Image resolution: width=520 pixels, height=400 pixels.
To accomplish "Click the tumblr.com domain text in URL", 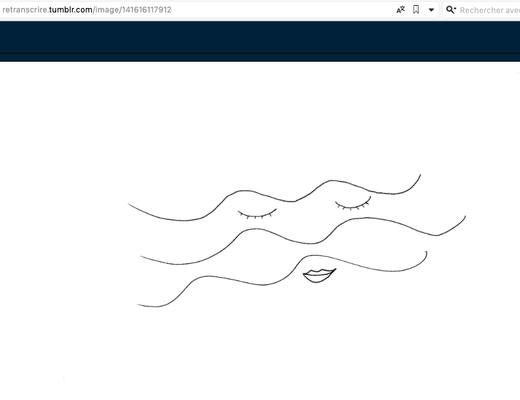I will 71,10.
